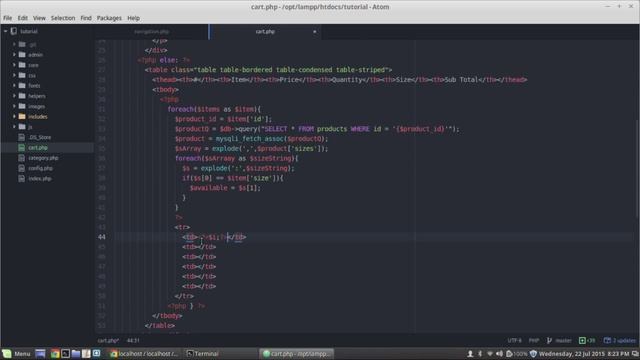This screenshot has height=360, width=640.
Task: Click the cart.php Atom taskbar button
Action: click(x=297, y=353)
